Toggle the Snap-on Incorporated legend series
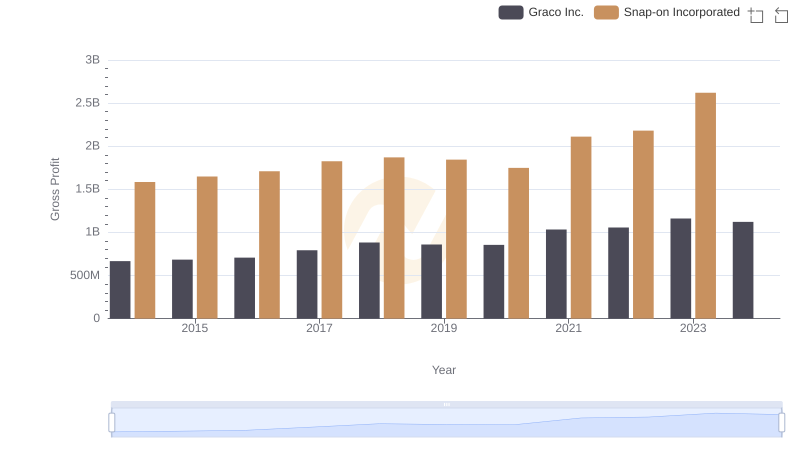The width and height of the screenshot is (800, 461). point(667,12)
